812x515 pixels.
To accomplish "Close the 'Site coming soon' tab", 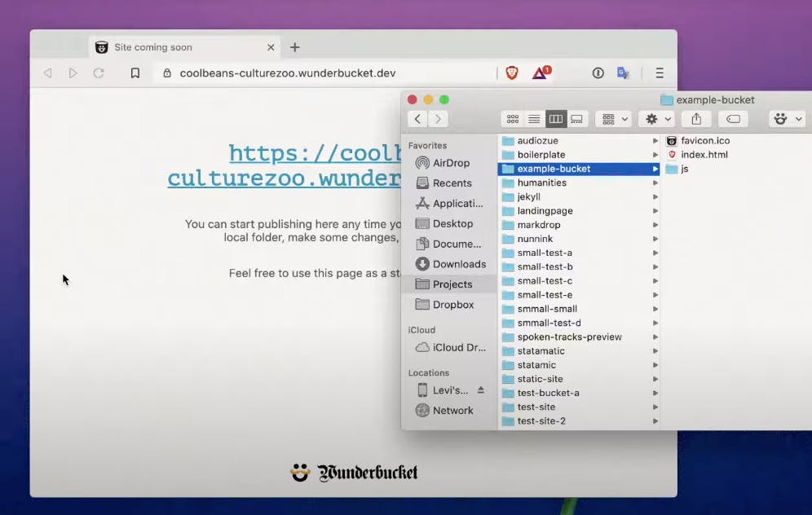I will 271,47.
